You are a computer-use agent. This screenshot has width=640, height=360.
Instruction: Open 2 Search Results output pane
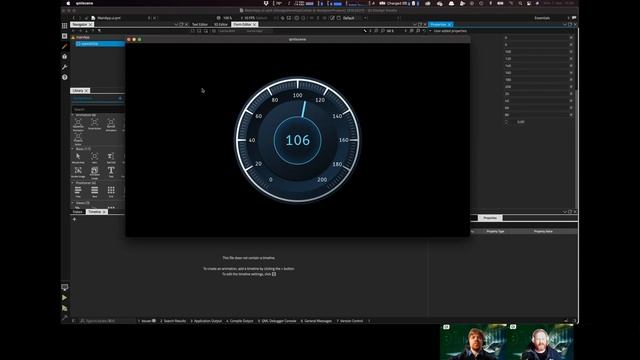pos(173,321)
